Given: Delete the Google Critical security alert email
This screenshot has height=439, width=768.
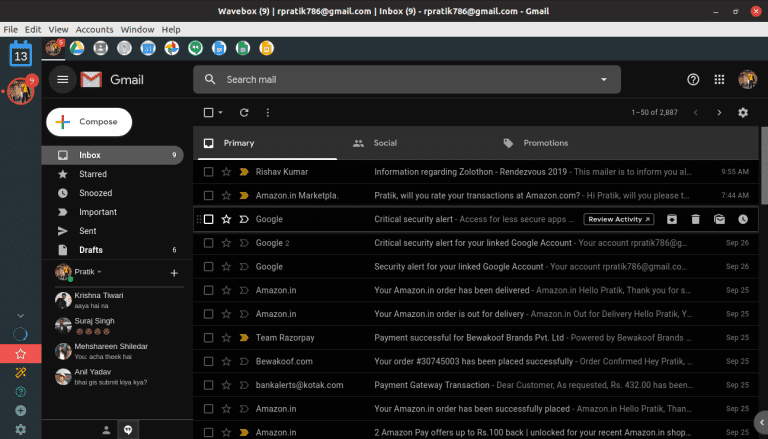Looking at the screenshot, I should pos(696,219).
